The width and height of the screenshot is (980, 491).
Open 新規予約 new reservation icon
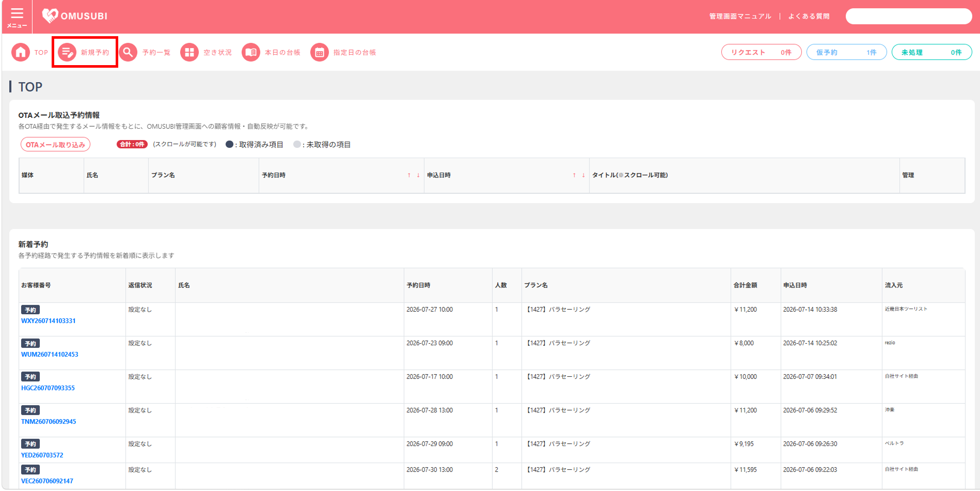point(67,52)
